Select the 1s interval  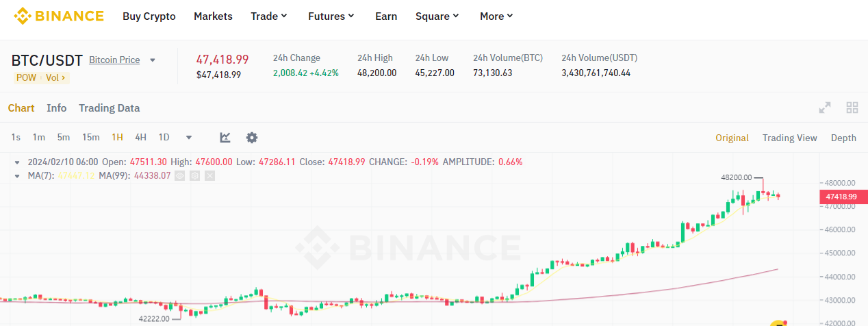pyautogui.click(x=16, y=138)
